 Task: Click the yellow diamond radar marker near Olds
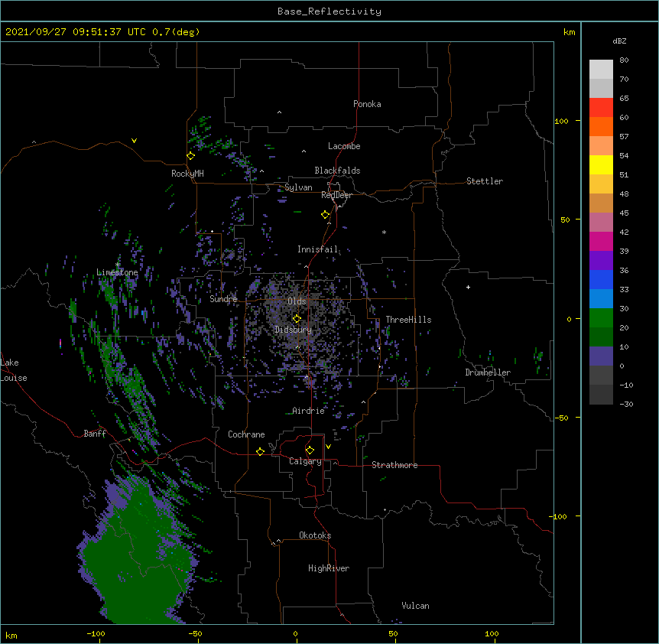tap(297, 319)
